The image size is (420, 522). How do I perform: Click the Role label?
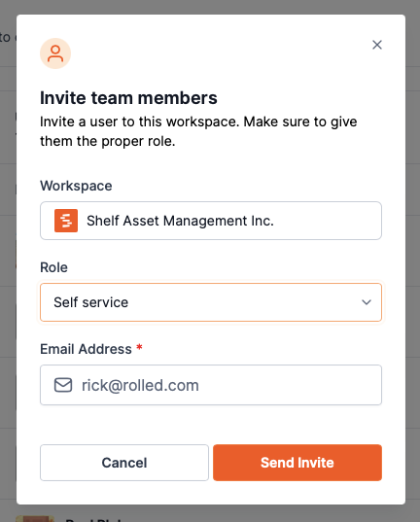click(53, 267)
